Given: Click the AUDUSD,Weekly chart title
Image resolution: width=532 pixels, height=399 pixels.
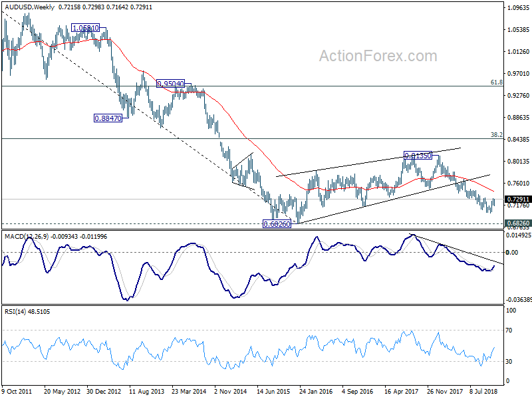Looking at the screenshot, I should point(29,7).
